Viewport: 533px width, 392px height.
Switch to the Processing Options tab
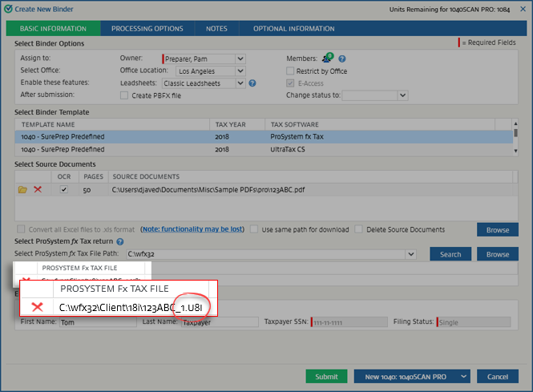pos(147,29)
